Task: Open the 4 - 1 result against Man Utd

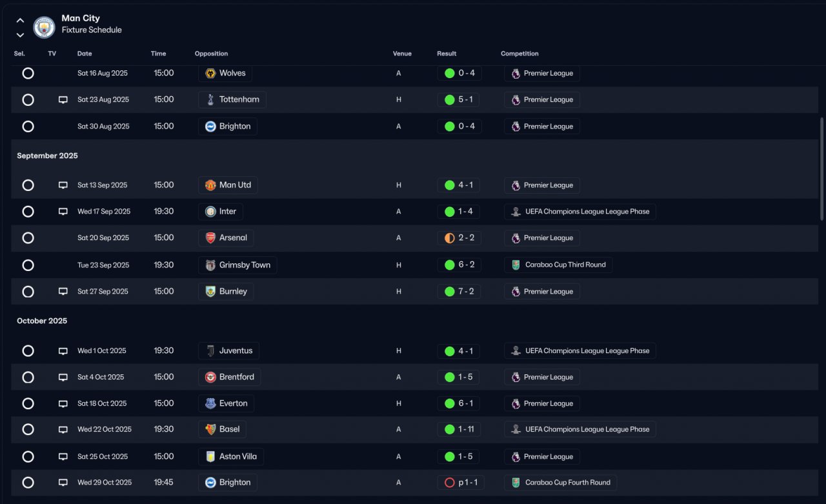Action: point(459,185)
